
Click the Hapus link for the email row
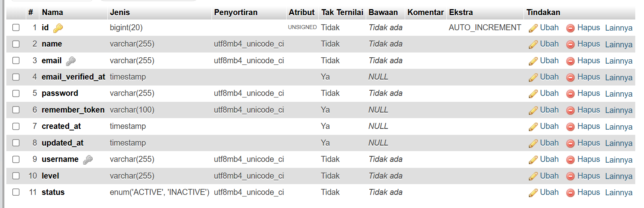[588, 60]
